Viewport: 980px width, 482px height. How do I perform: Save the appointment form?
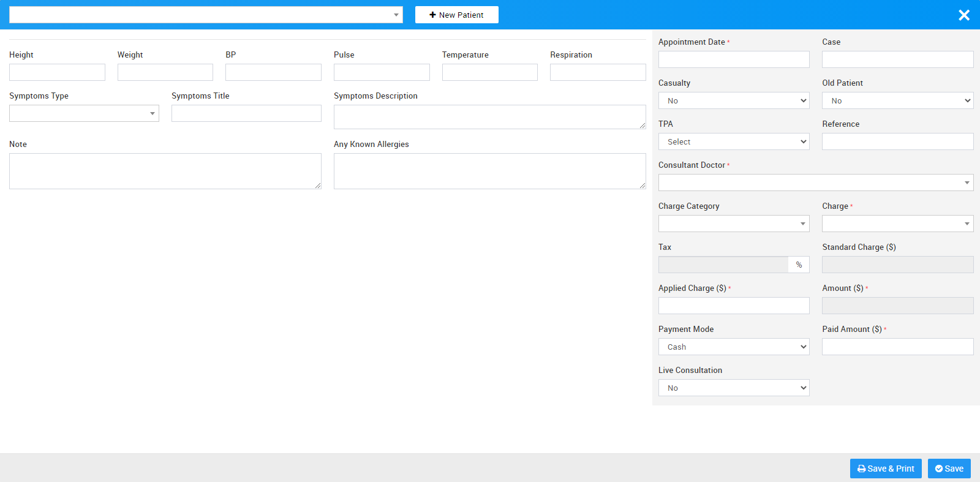949,469
